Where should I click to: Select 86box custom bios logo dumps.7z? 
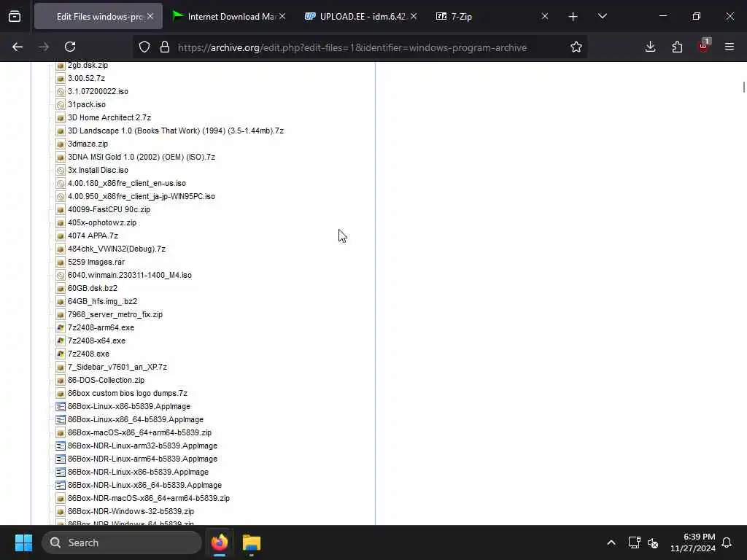coord(127,393)
